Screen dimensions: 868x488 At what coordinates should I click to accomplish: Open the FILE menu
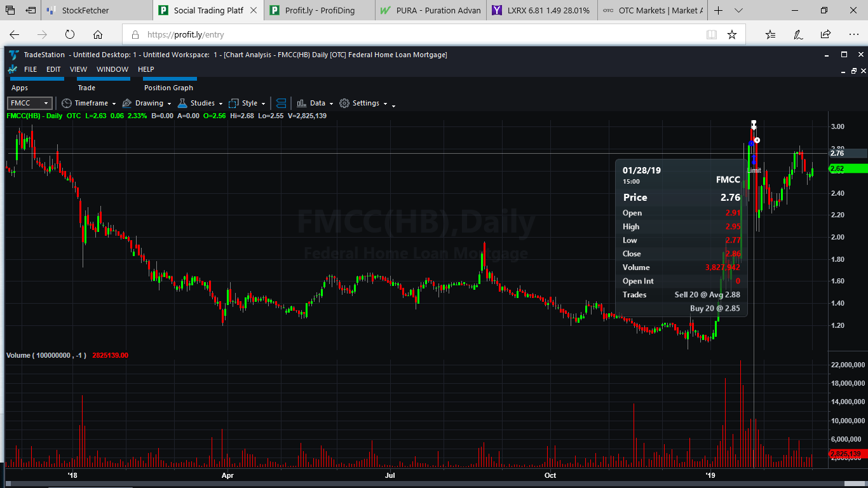pyautogui.click(x=31, y=69)
